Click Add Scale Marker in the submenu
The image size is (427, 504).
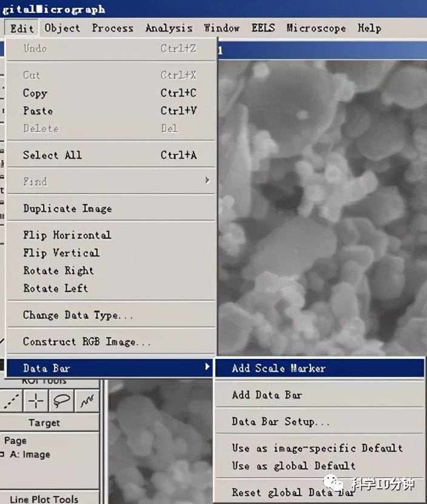point(278,368)
